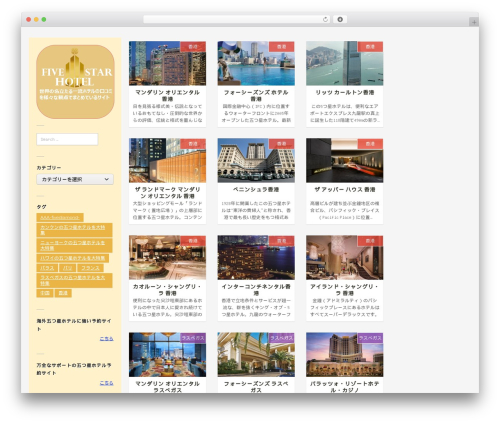Viewport: 500px width, 423px height.
Task: Click the リッツ カールトン香港 description text
Action: (x=345, y=113)
